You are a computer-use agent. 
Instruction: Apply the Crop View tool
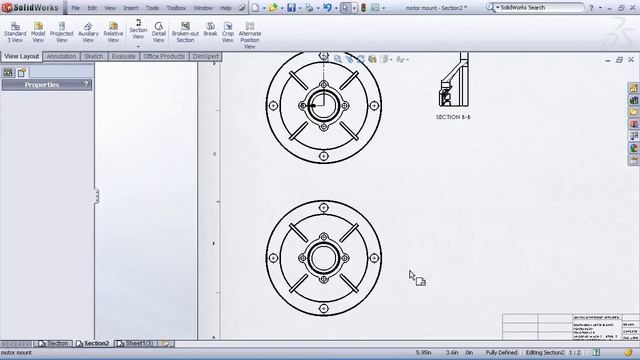click(x=228, y=32)
